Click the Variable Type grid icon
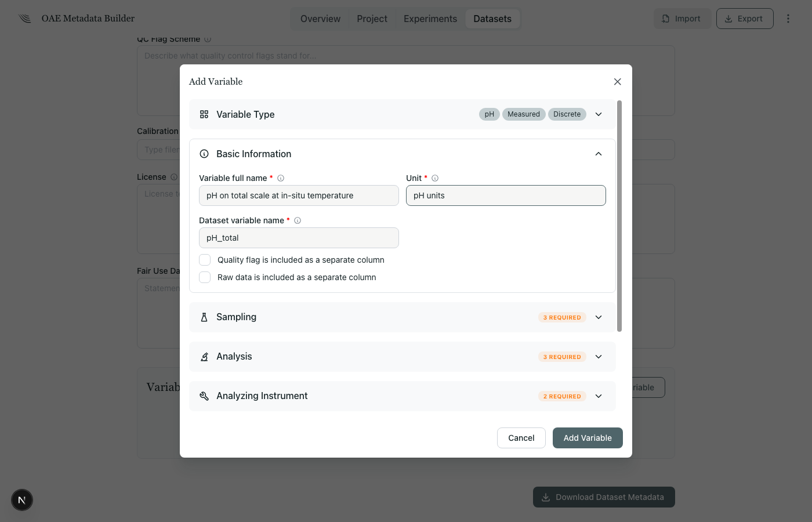Viewport: 812px width, 522px height. [x=204, y=114]
